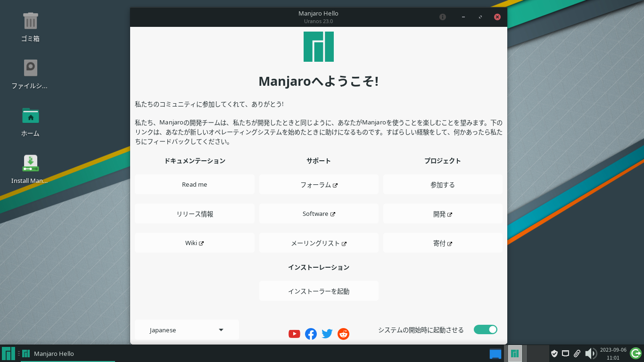Open リリース情報 release info

[195, 214]
